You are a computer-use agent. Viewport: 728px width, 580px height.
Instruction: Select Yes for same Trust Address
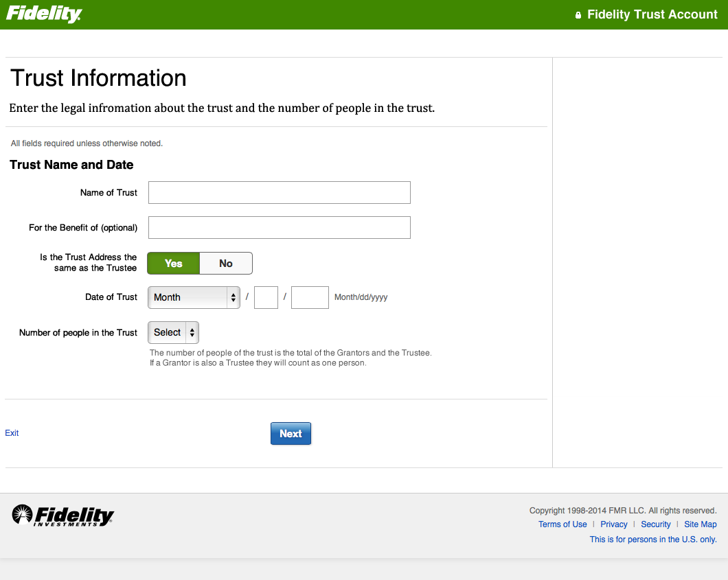pyautogui.click(x=174, y=264)
